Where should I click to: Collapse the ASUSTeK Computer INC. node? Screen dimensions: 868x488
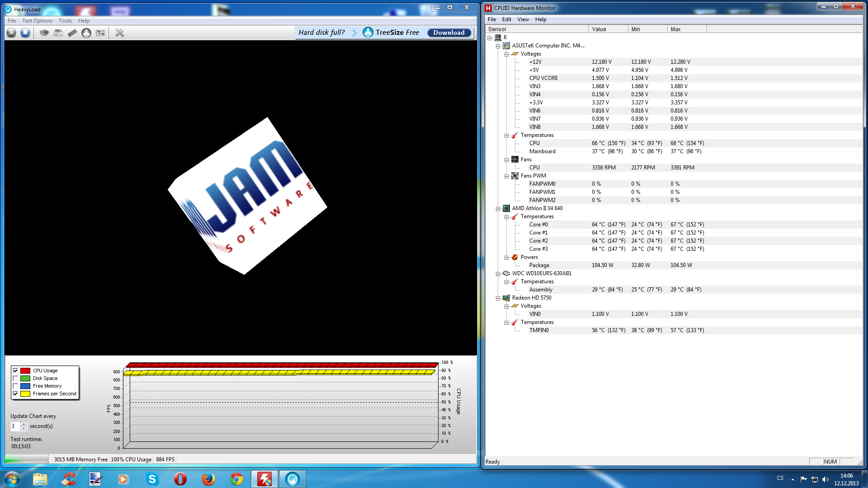pos(498,46)
